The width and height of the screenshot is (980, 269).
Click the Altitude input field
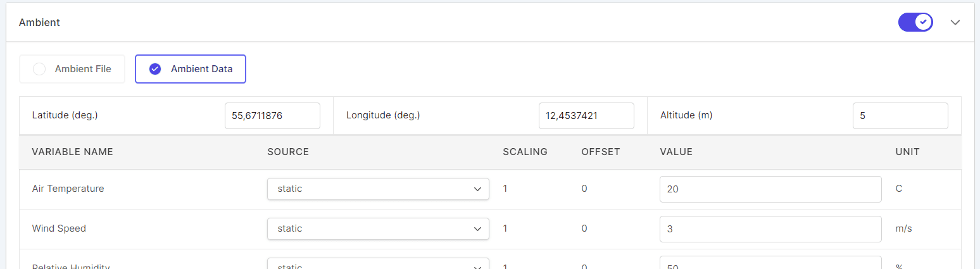pos(900,116)
